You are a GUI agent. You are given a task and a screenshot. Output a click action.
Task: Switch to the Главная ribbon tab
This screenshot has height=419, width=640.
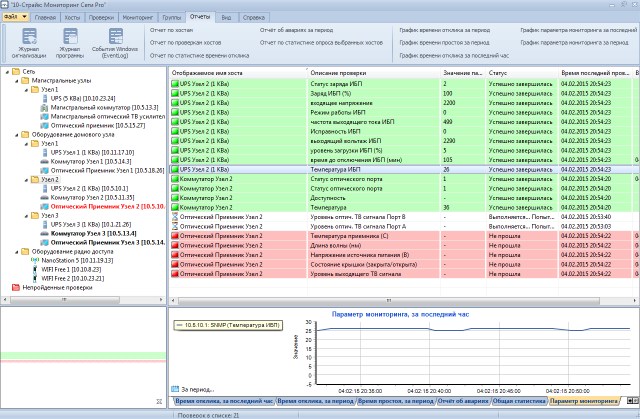(x=45, y=18)
